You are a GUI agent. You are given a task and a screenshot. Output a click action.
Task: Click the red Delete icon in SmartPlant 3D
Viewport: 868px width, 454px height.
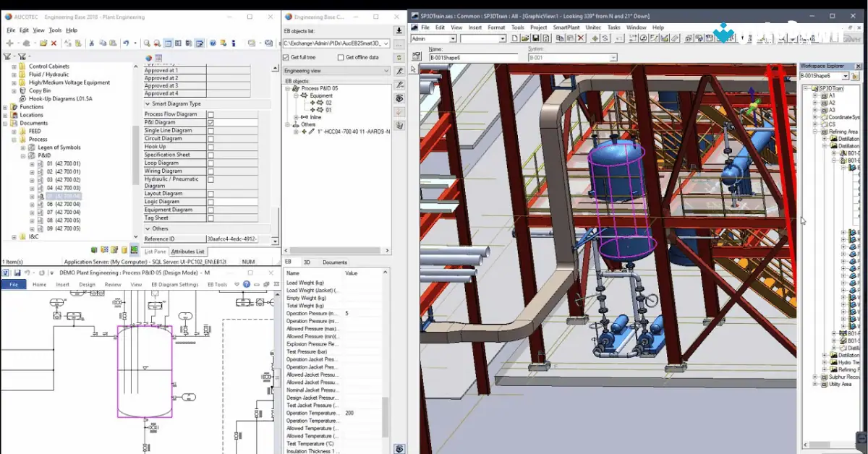coord(581,37)
